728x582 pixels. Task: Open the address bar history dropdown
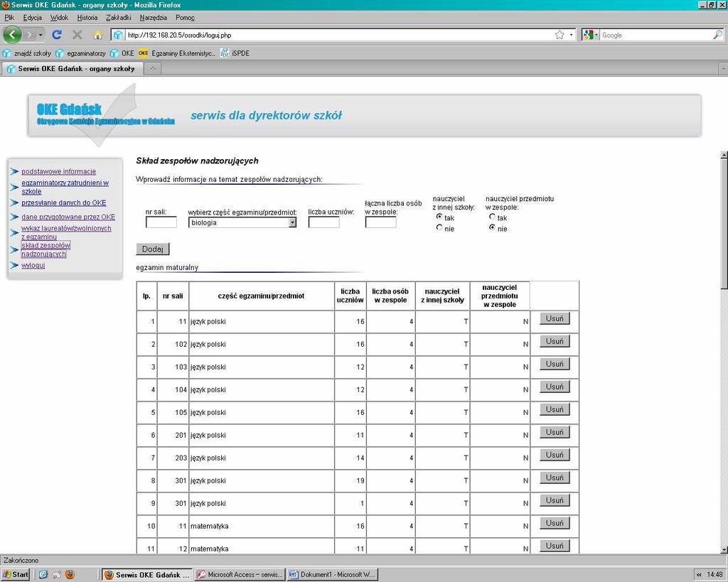(571, 35)
